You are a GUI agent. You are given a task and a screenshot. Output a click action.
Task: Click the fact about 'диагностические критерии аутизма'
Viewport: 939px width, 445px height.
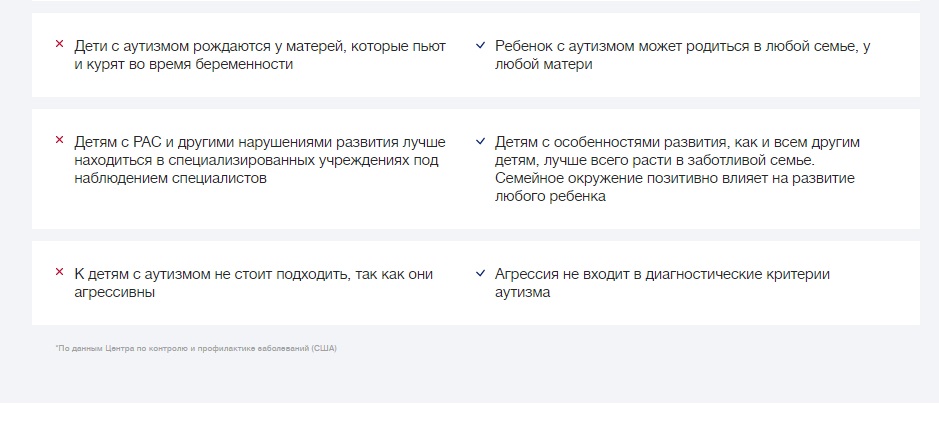click(x=662, y=283)
